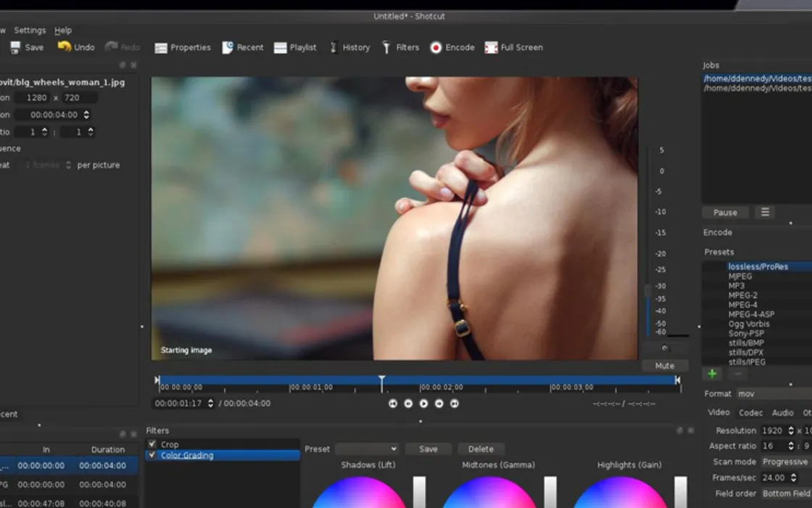
Task: Pause the encoding jobs
Action: pos(725,213)
